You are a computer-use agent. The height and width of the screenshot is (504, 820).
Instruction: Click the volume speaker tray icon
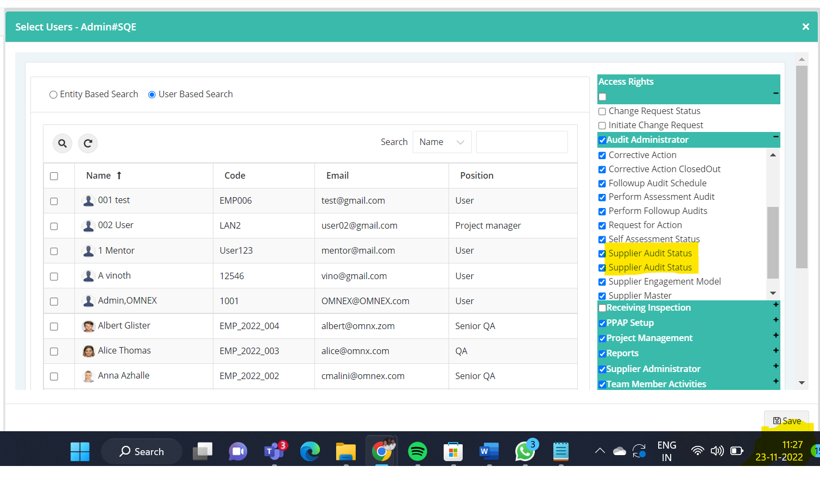[717, 451]
